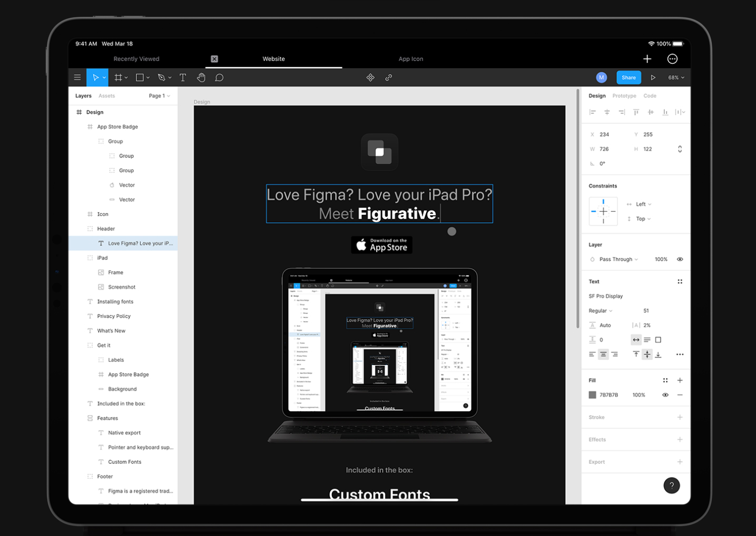Image resolution: width=756 pixels, height=536 pixels.
Task: Click the 7B7B7B fill color swatch
Action: [x=592, y=395]
